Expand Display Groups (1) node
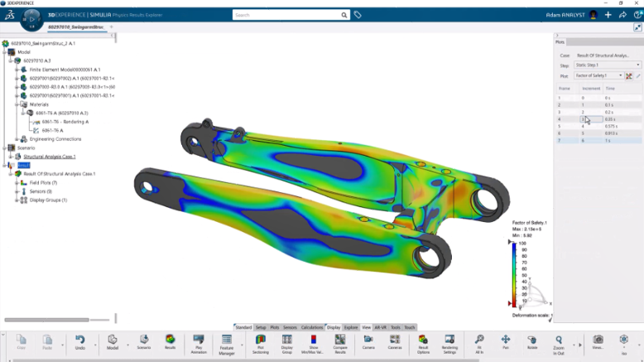The height and width of the screenshot is (362, 644). pos(17,200)
